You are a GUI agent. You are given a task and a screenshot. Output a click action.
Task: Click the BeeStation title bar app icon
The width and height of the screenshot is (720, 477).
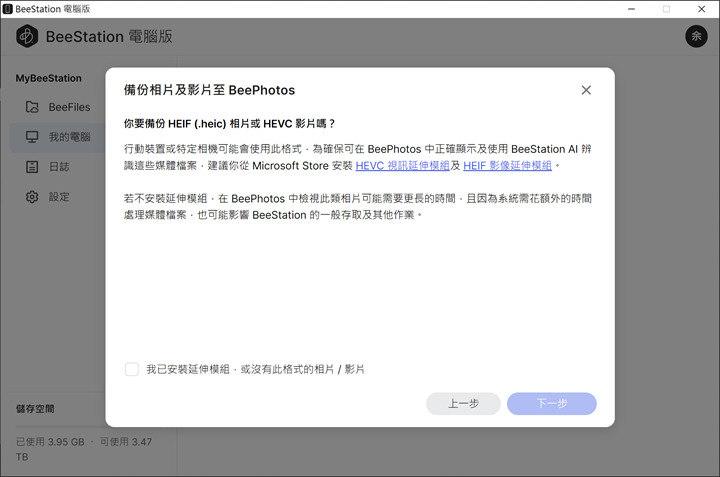point(7,9)
